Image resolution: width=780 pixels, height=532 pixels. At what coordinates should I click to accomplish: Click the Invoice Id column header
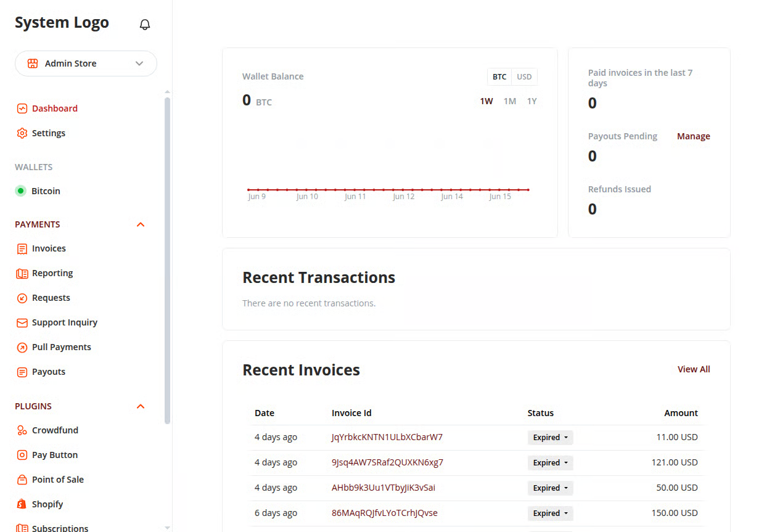[x=351, y=413]
